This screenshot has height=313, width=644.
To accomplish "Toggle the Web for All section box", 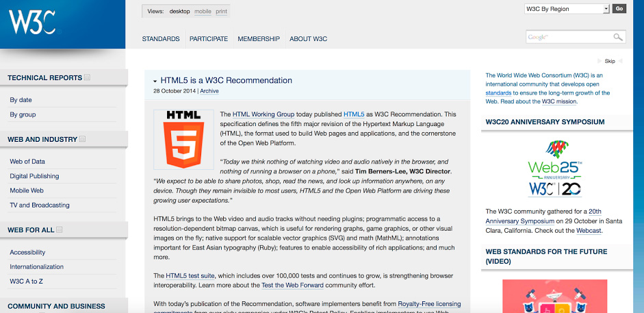I will (x=59, y=229).
